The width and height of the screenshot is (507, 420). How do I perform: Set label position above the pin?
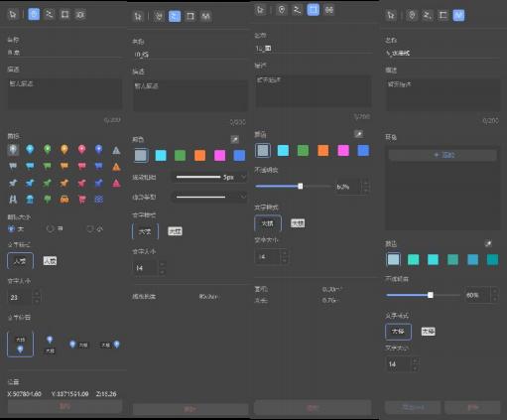pos(20,344)
